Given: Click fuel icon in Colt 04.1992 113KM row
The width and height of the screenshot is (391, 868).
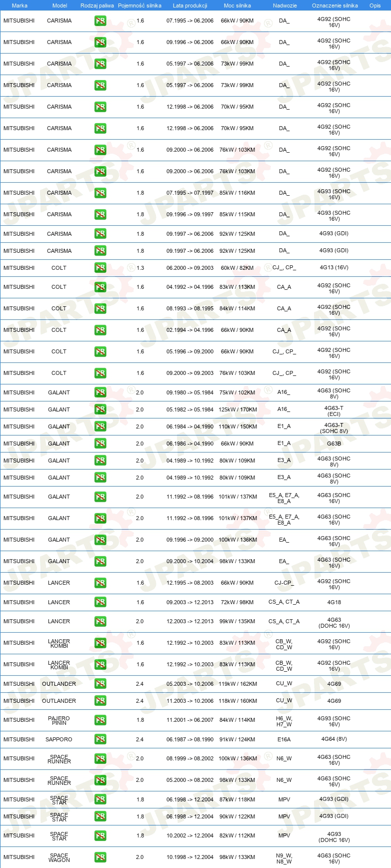Looking at the screenshot, I should [100, 287].
